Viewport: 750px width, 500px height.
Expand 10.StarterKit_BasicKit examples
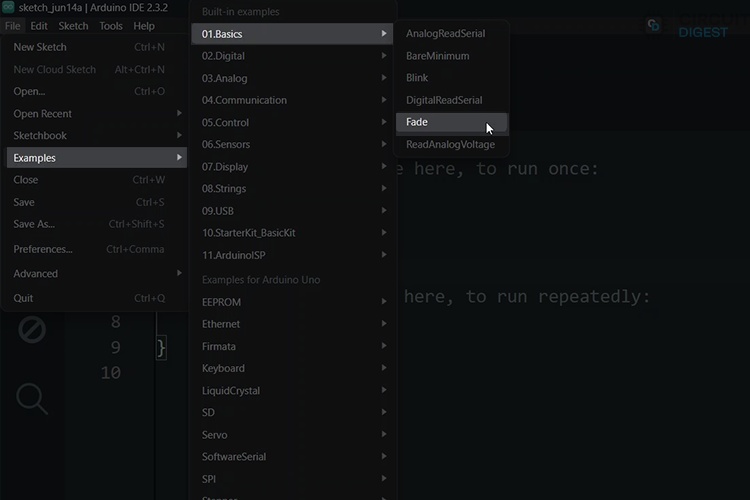[x=292, y=233]
